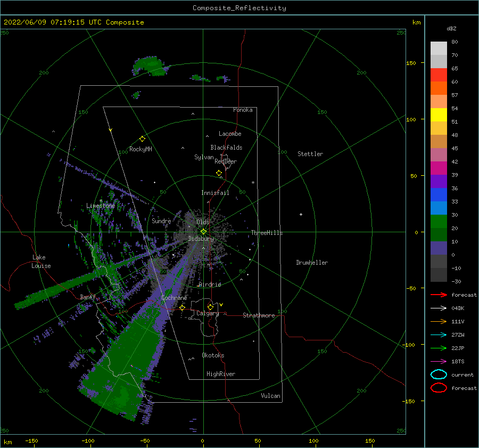Click the radar site diamond between Olds and Didsbury
Screen dimensions: 479x448
coord(203,232)
